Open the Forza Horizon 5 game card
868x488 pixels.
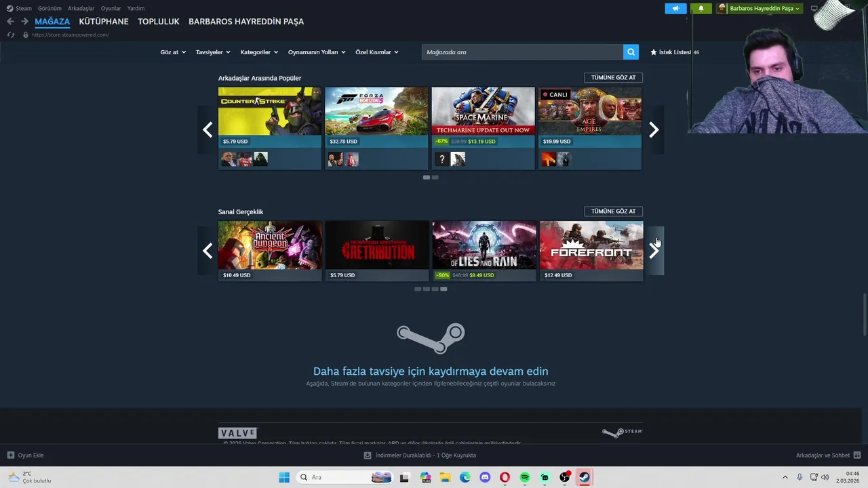376,128
